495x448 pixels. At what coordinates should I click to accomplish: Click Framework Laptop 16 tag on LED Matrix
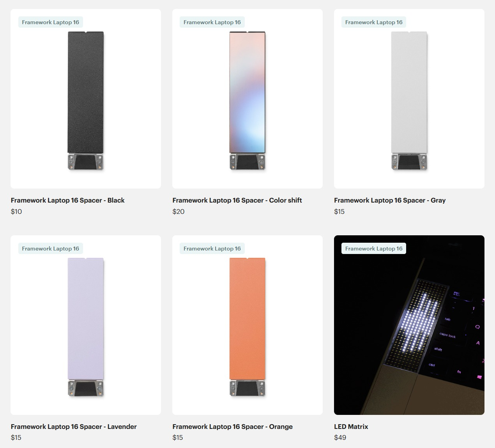374,249
